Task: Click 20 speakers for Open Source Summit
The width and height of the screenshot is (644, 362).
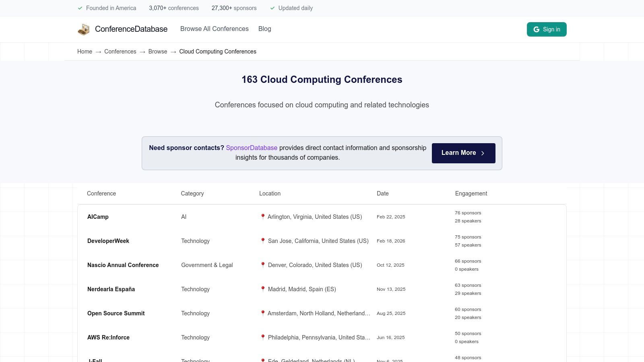Action: pyautogui.click(x=468, y=317)
